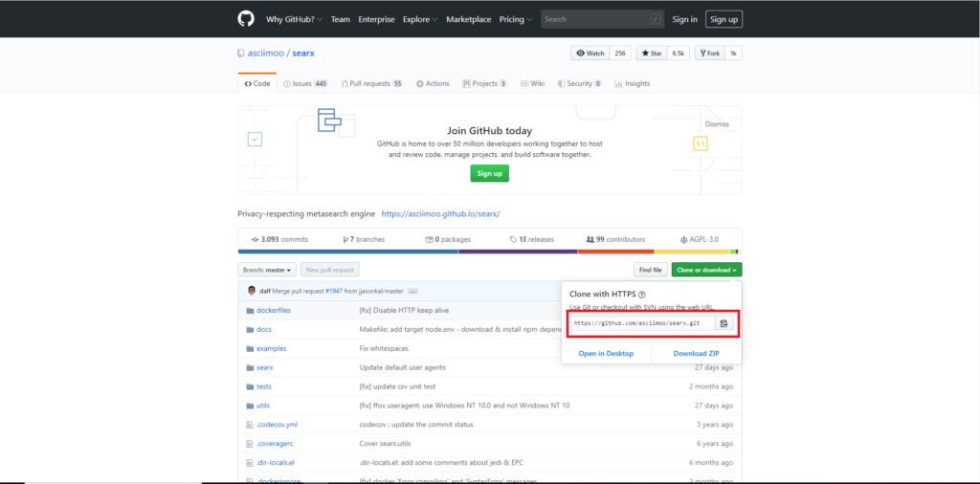The height and width of the screenshot is (484, 980).
Task: Open GitHub home via the Octocat logo
Action: (x=246, y=19)
